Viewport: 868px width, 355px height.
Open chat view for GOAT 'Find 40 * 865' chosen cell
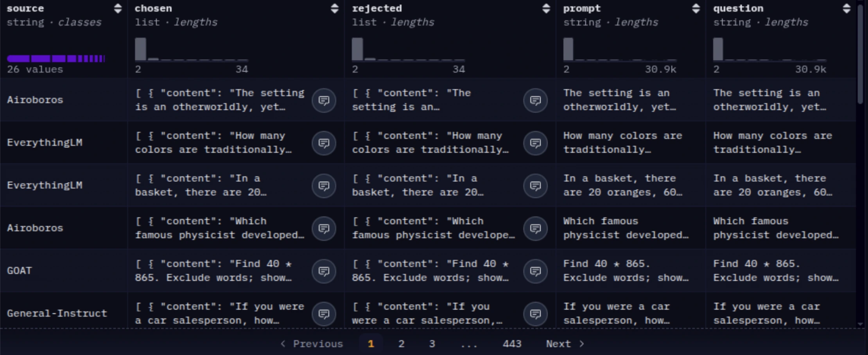pos(324,271)
